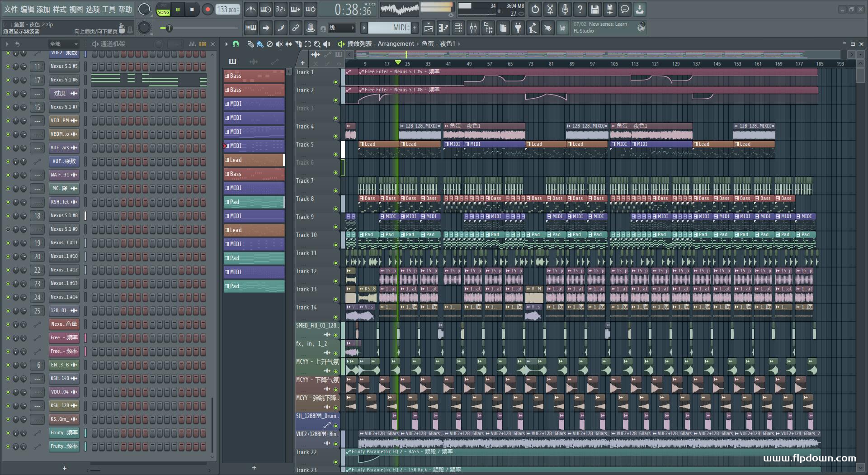
Task: Expand breadcrumb arrow after Arrangement
Action: 418,44
